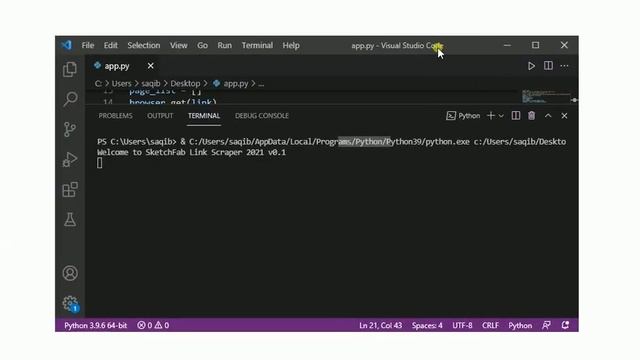The width and height of the screenshot is (640, 360).
Task: Select the TERMINAL panel tab
Action: pyautogui.click(x=204, y=116)
